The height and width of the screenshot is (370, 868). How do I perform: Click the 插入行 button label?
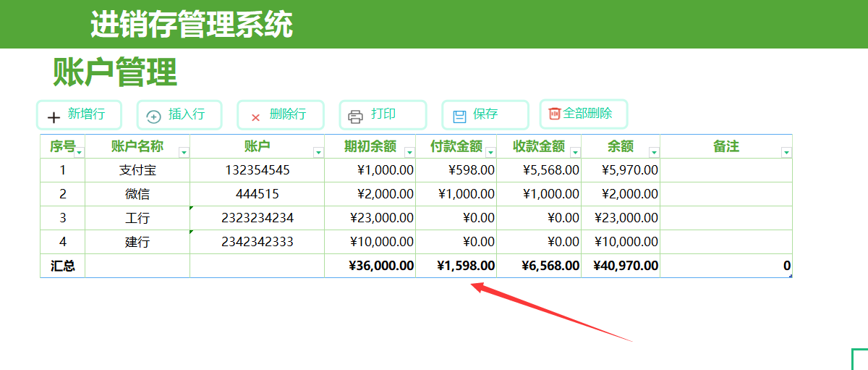point(187,114)
